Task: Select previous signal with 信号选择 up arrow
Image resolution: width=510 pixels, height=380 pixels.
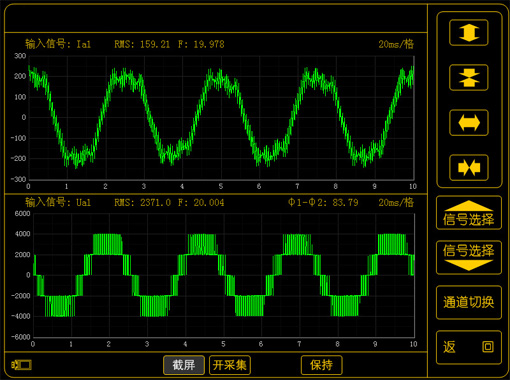Action: pyautogui.click(x=469, y=213)
